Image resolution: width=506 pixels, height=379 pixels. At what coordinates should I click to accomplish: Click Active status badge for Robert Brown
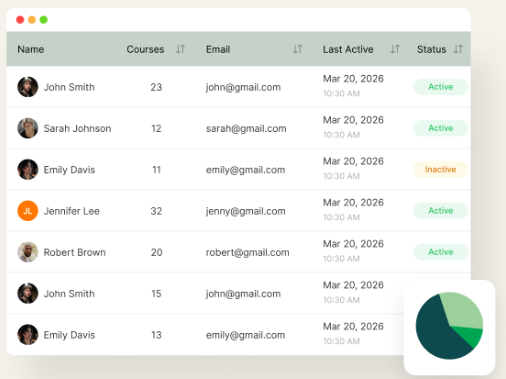441,252
